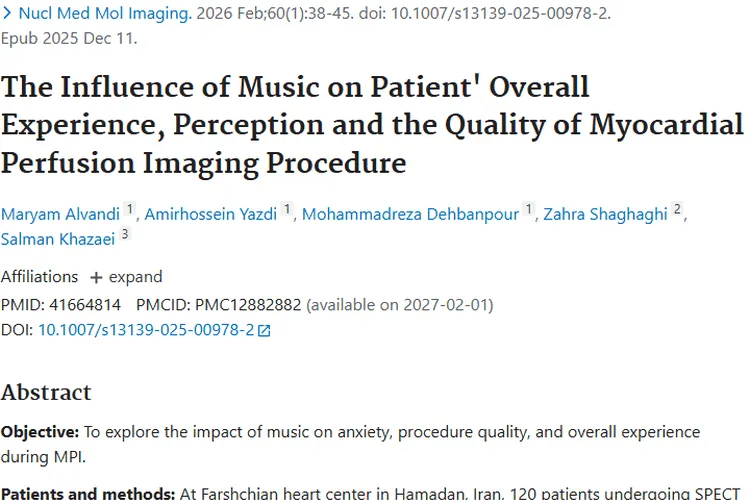Image resolution: width=750 pixels, height=500 pixels.
Task: Click affiliation superscript 1 after Maryam Alvandi
Action: 130,210
